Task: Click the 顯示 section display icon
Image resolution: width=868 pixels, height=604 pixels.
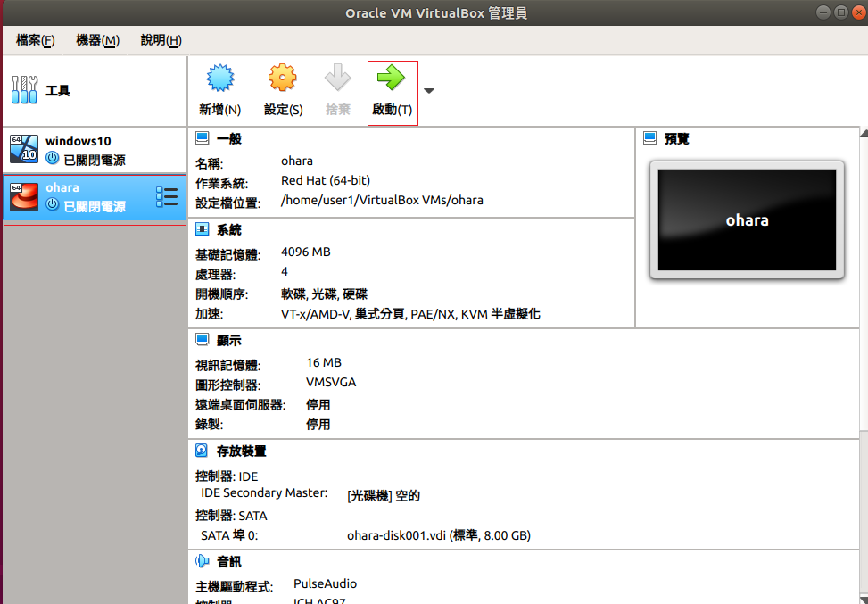Action: (x=202, y=339)
